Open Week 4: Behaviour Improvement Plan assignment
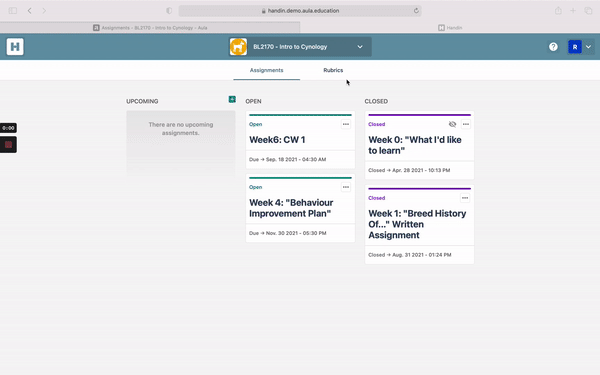Viewport: 600px width, 375px height. coord(291,208)
